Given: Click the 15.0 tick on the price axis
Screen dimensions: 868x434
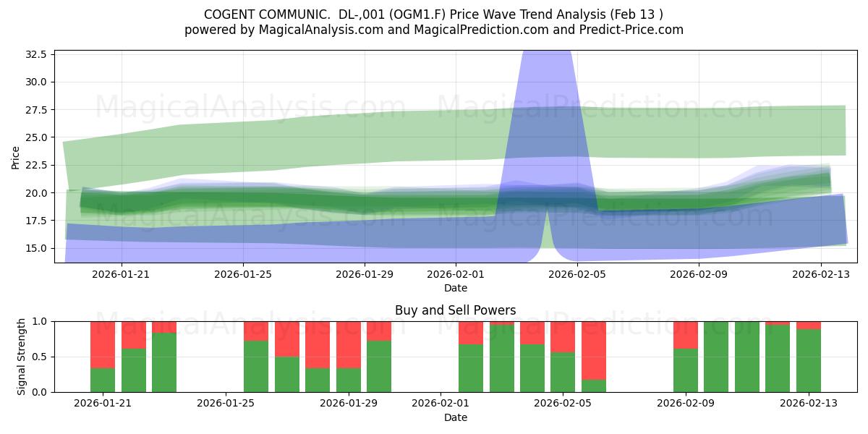Looking at the screenshot, I should [35, 248].
